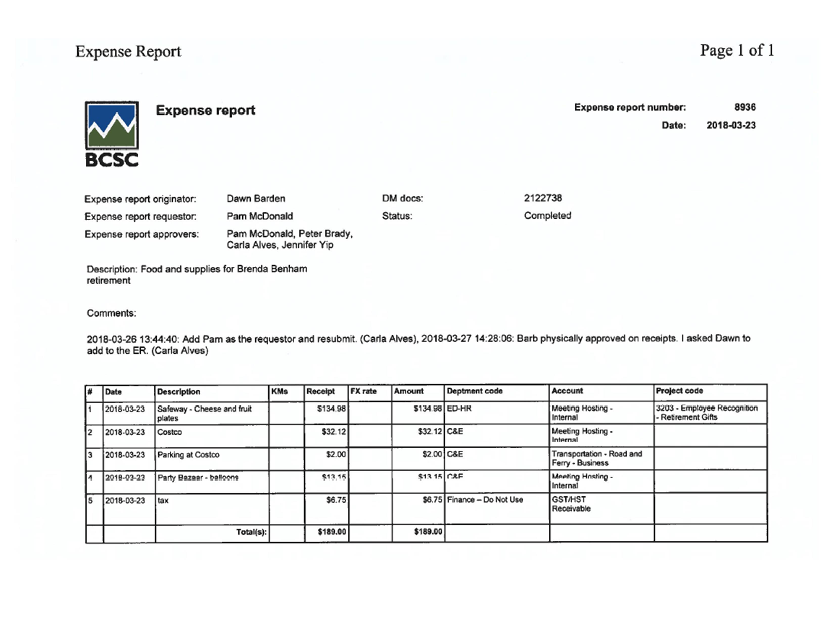Select the 'Expense report' bold heading

coord(205,110)
